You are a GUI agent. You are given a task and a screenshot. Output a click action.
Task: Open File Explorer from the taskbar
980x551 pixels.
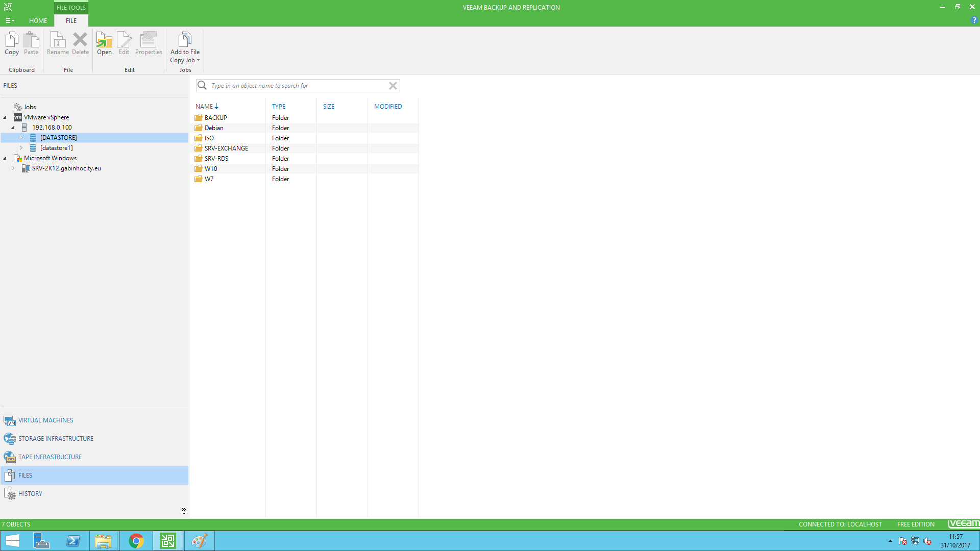tap(104, 541)
